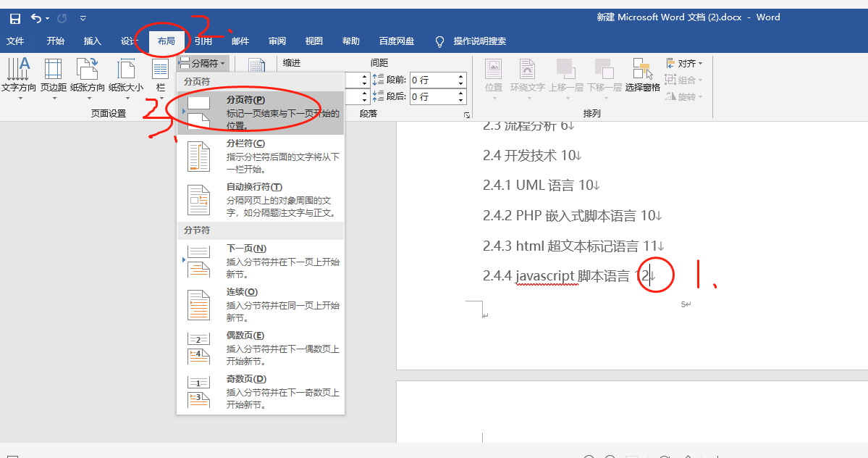
Task: Click the Save icon in title bar
Action: (x=15, y=18)
